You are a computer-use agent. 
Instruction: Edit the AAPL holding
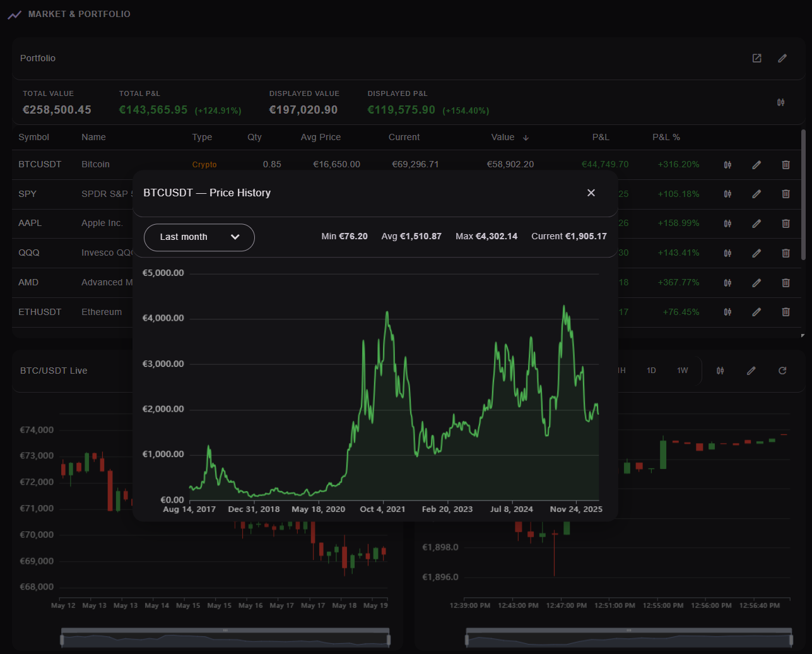coord(756,223)
